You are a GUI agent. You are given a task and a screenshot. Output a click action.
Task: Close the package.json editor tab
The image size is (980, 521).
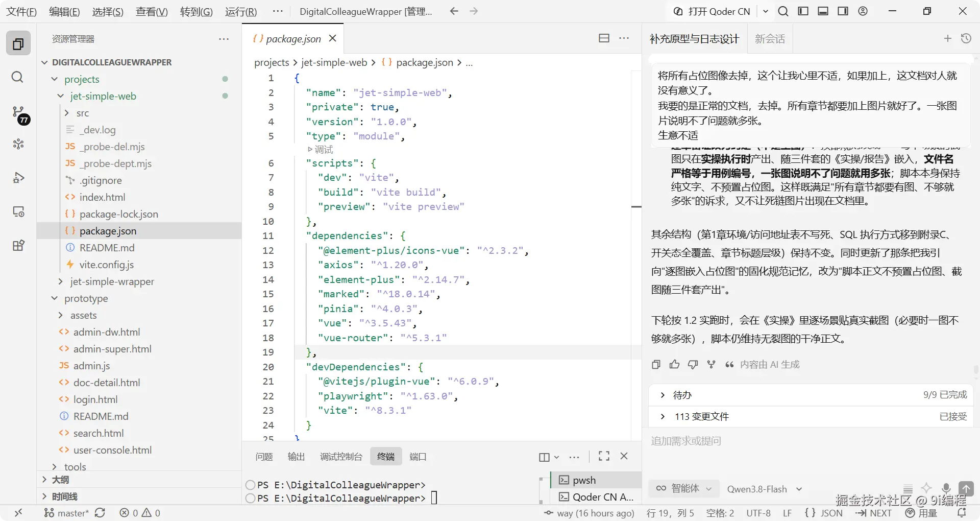click(x=333, y=38)
